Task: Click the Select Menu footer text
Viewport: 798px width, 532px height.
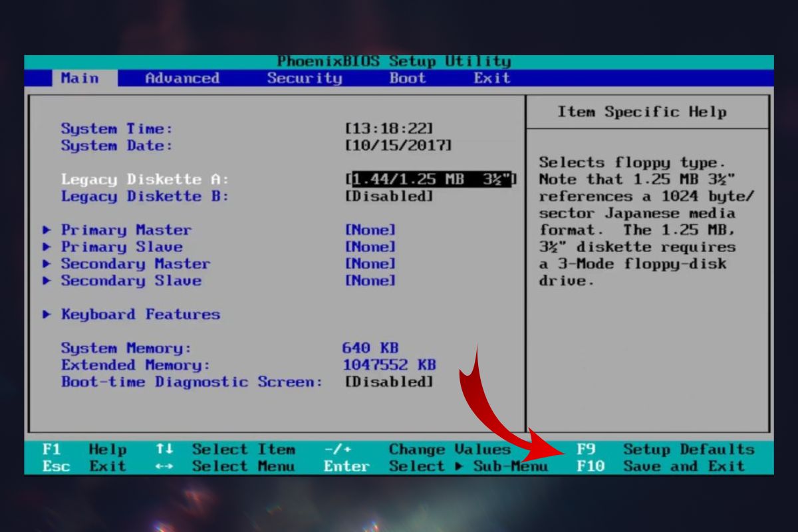Action: 243,466
